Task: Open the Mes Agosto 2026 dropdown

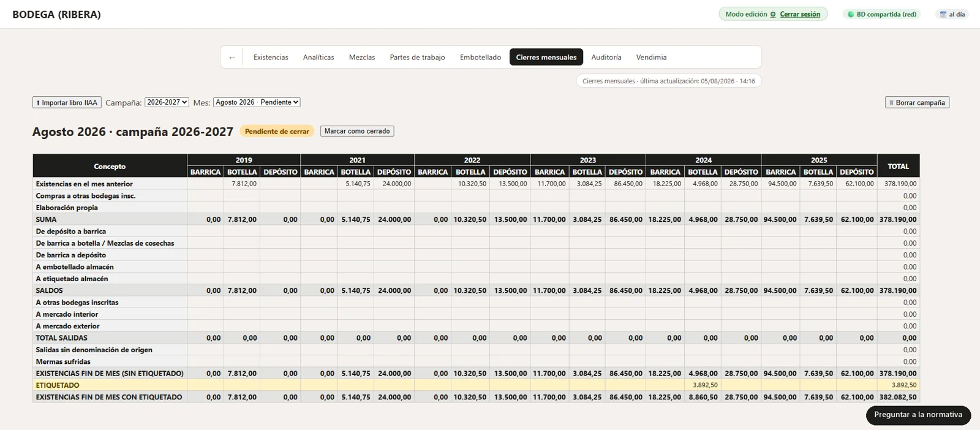Action: point(257,102)
